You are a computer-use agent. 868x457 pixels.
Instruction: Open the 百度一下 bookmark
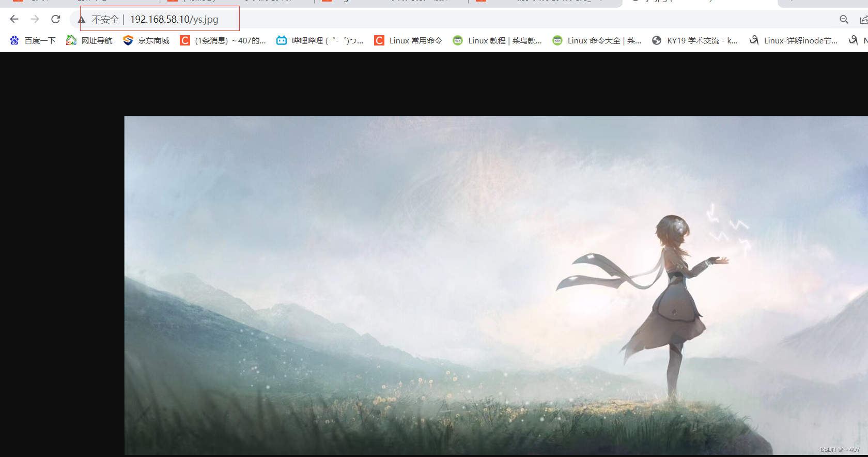(x=33, y=40)
